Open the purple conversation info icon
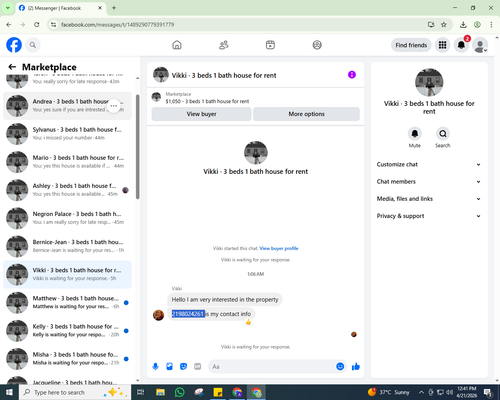The image size is (500, 400). pos(352,75)
